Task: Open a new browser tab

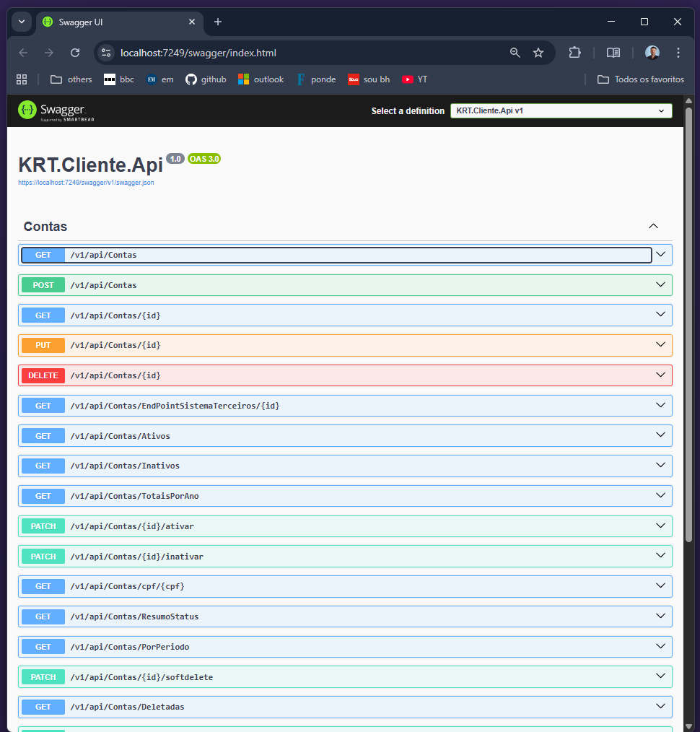Action: pos(217,22)
